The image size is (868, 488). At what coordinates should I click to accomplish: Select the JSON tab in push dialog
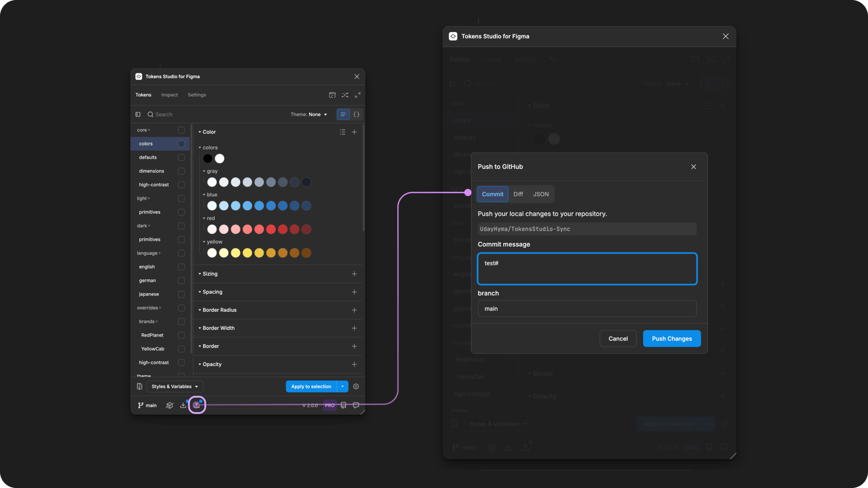(x=541, y=194)
